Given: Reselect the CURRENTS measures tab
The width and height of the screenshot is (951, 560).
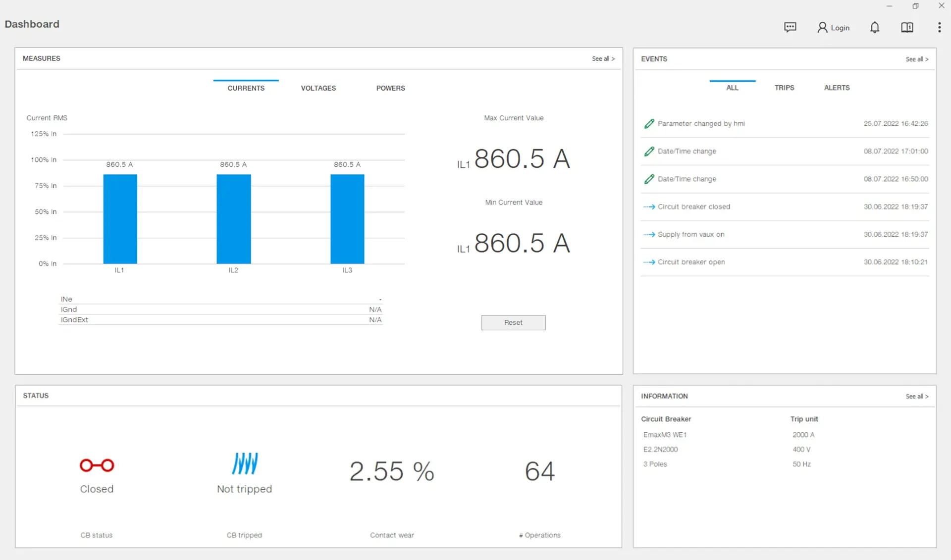Looking at the screenshot, I should pos(246,88).
